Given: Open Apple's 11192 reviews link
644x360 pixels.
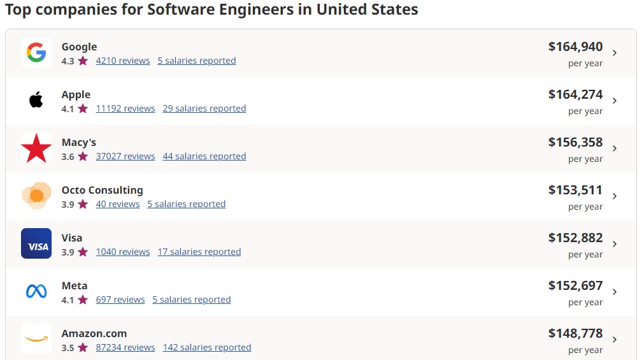Looking at the screenshot, I should point(125,108).
